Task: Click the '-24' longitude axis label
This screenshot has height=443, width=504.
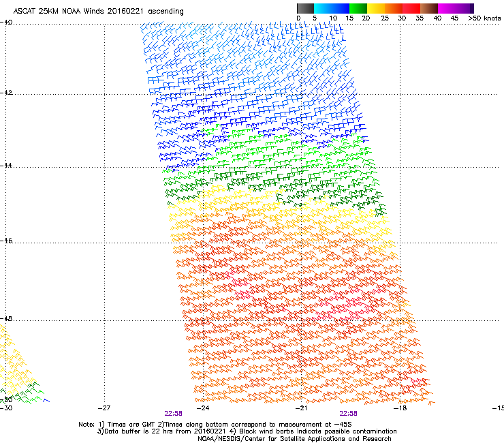Action: (x=203, y=408)
